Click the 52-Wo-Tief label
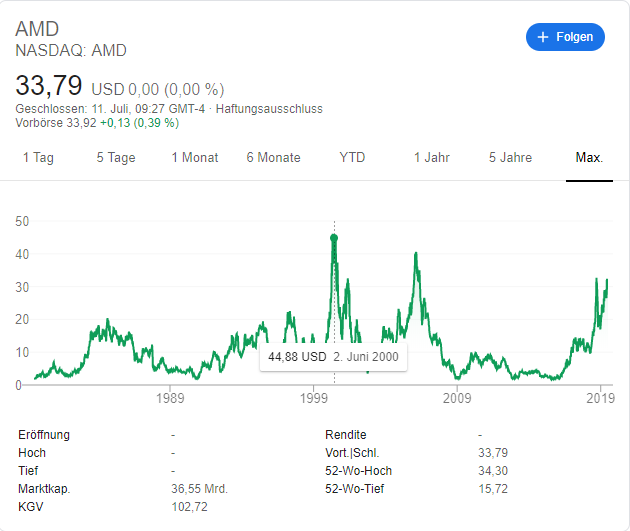 pyautogui.click(x=354, y=489)
